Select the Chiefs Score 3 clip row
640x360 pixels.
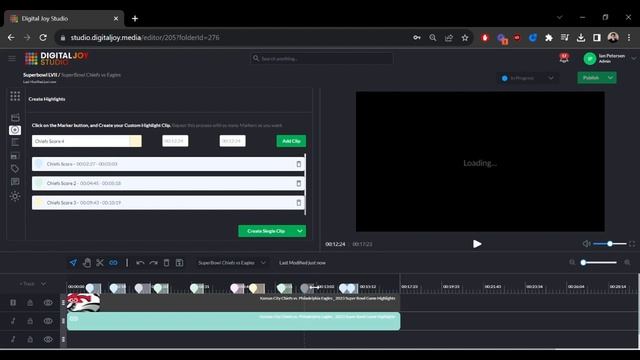coord(168,202)
